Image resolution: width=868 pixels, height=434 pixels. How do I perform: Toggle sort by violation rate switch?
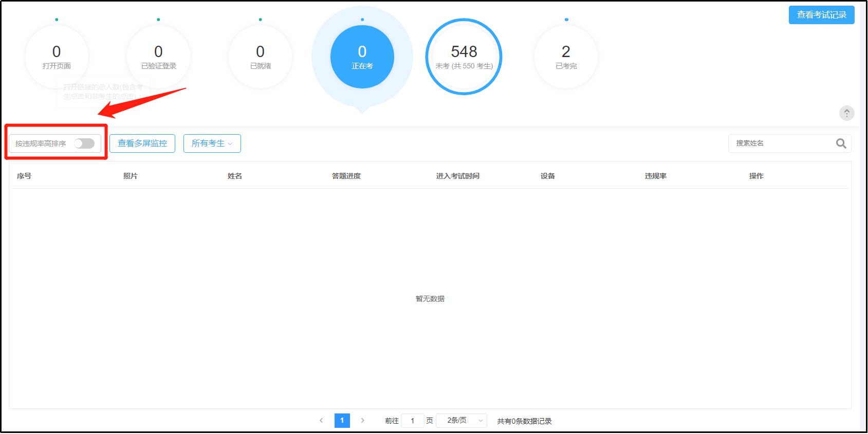click(84, 143)
